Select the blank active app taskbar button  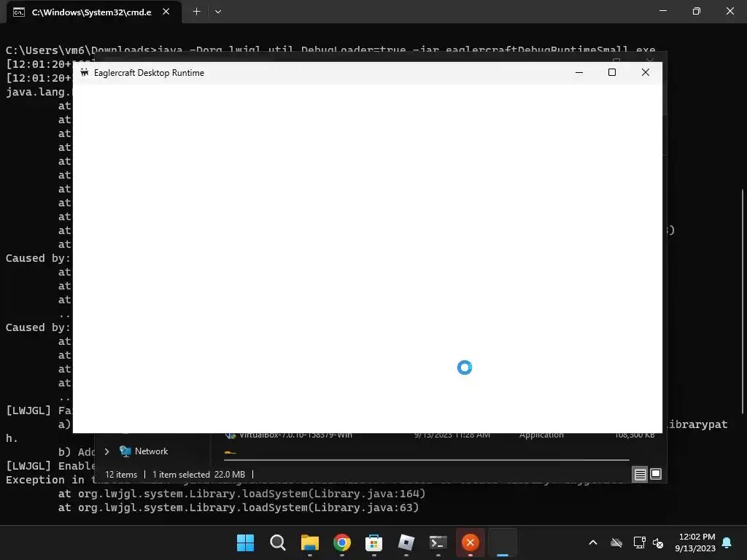[503, 542]
